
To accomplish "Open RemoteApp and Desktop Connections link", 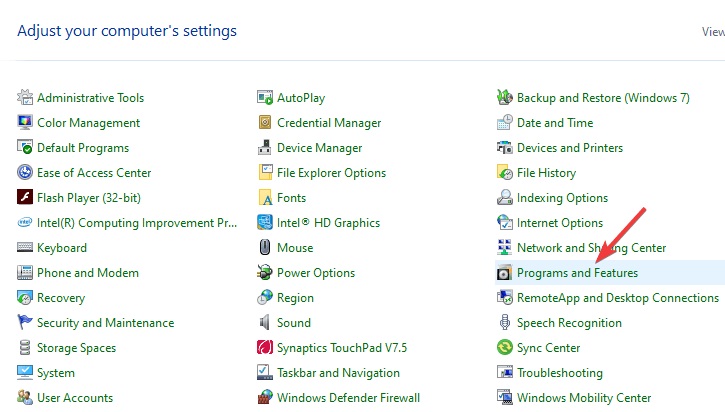I will tap(618, 298).
